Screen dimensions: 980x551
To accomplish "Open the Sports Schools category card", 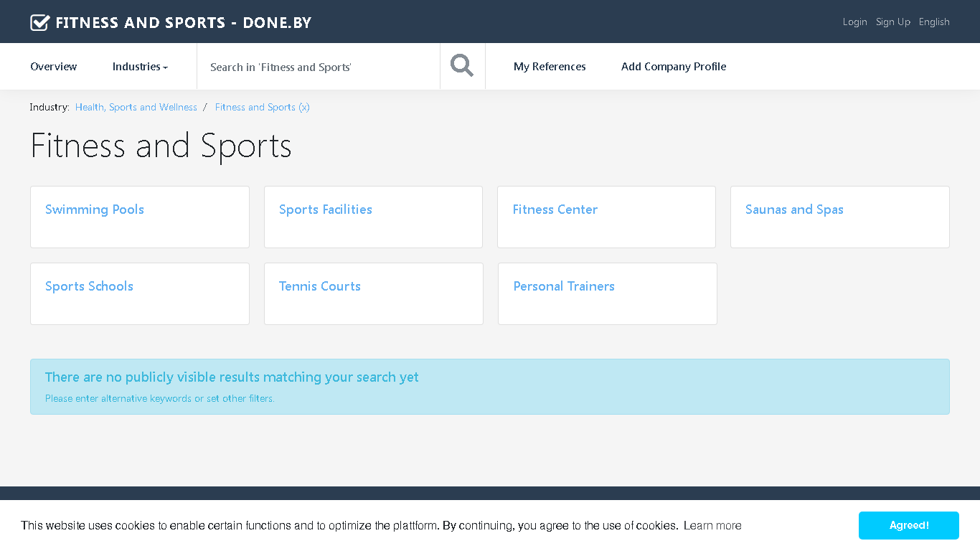I will point(140,293).
